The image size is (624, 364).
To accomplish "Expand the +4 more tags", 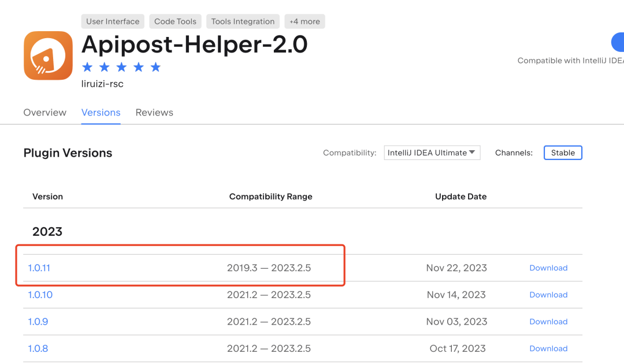I will coord(304,21).
